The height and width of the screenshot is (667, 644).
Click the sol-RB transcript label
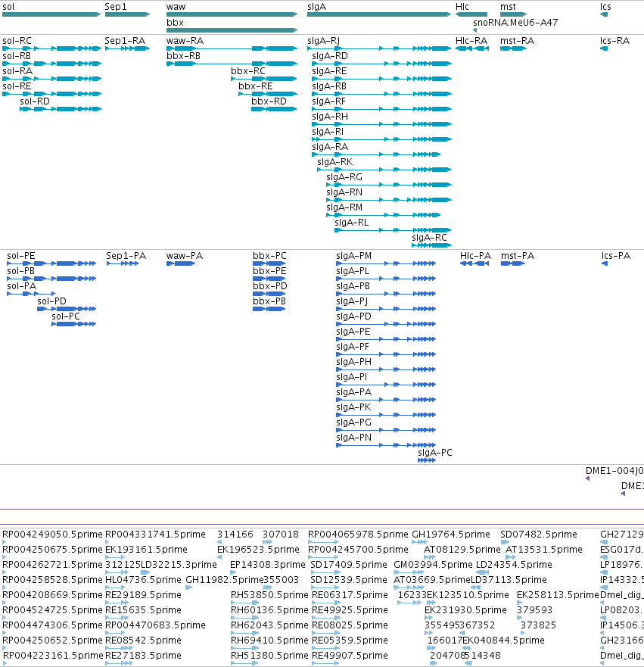(17, 56)
